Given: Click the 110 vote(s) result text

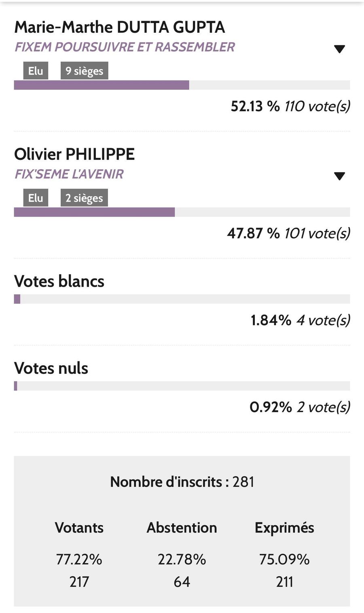Looking at the screenshot, I should [317, 106].
